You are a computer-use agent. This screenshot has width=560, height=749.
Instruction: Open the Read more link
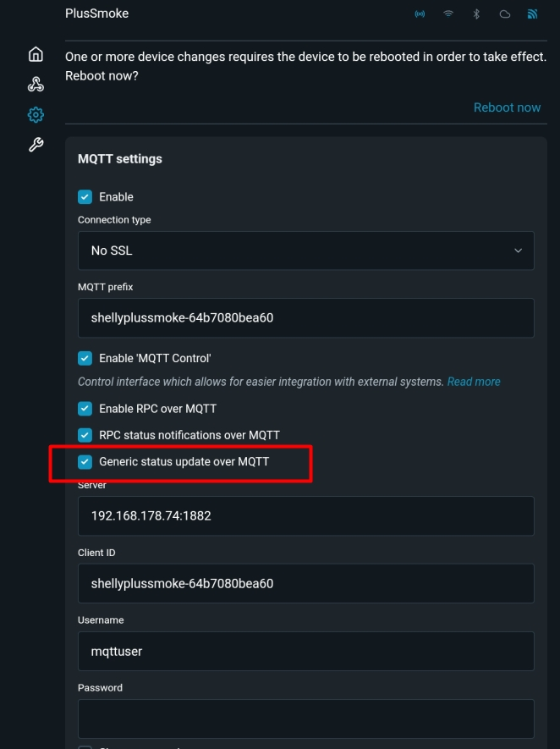pos(474,382)
